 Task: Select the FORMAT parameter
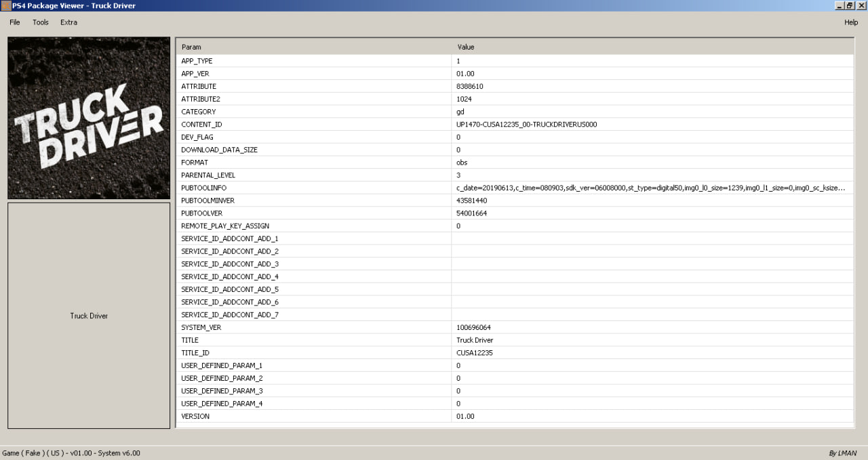pos(515,163)
